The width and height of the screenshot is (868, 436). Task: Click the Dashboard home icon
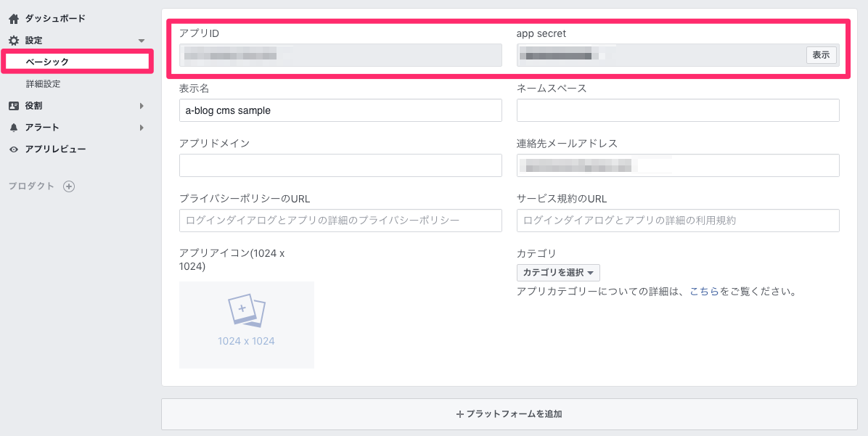pos(13,18)
